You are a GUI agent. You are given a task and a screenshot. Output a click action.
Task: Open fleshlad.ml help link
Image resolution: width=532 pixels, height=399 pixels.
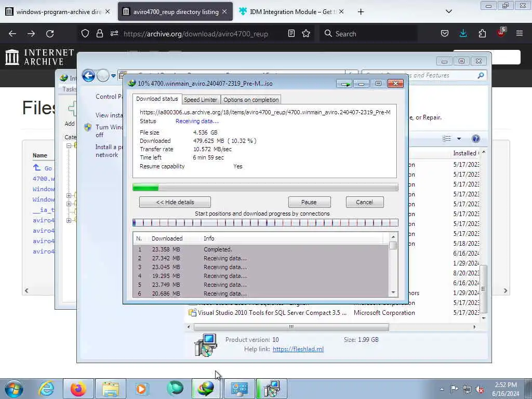pos(298,349)
